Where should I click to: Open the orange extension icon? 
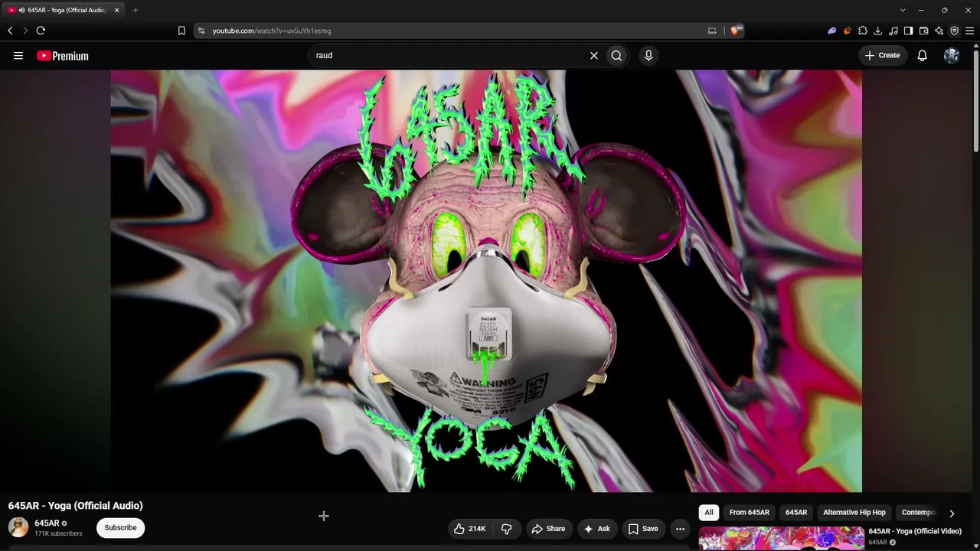848,31
